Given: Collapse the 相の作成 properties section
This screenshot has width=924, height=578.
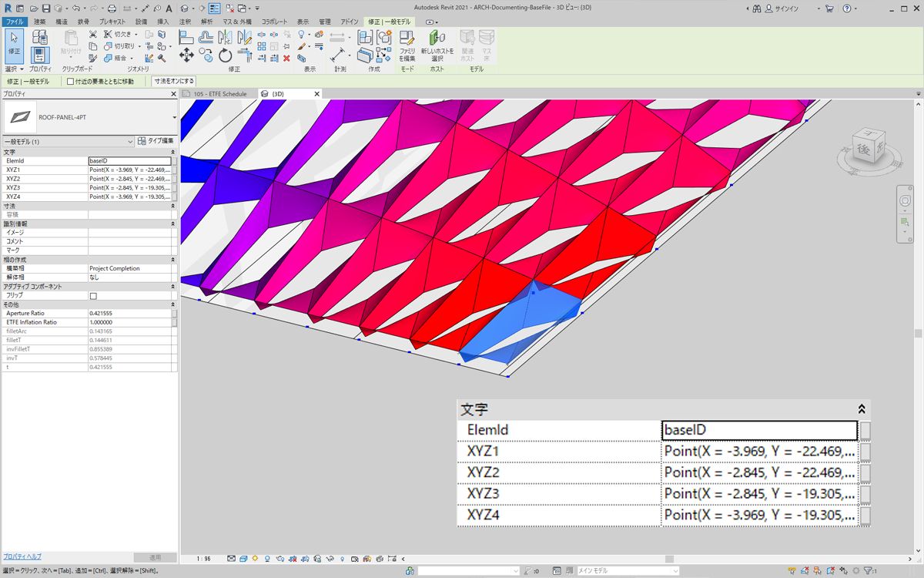Looking at the screenshot, I should point(172,260).
